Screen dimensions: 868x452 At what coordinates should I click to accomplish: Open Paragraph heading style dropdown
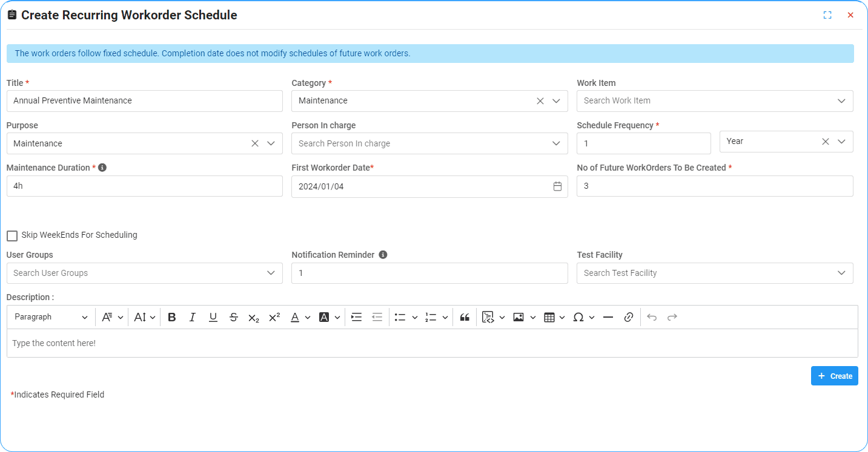point(51,317)
